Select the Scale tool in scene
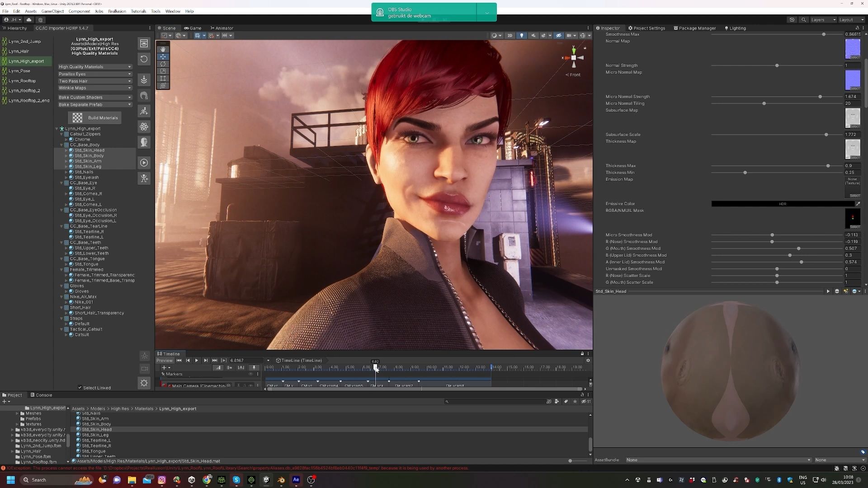The image size is (868, 488). [163, 71]
